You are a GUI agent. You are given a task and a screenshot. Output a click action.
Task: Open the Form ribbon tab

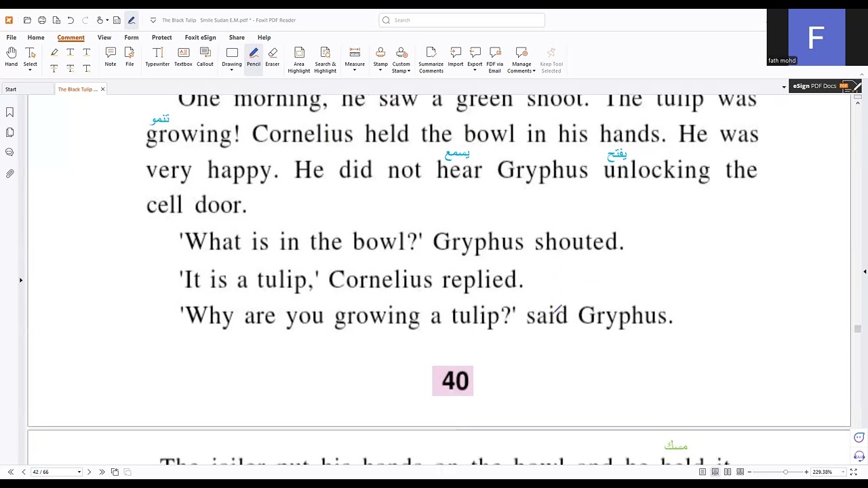coord(132,37)
